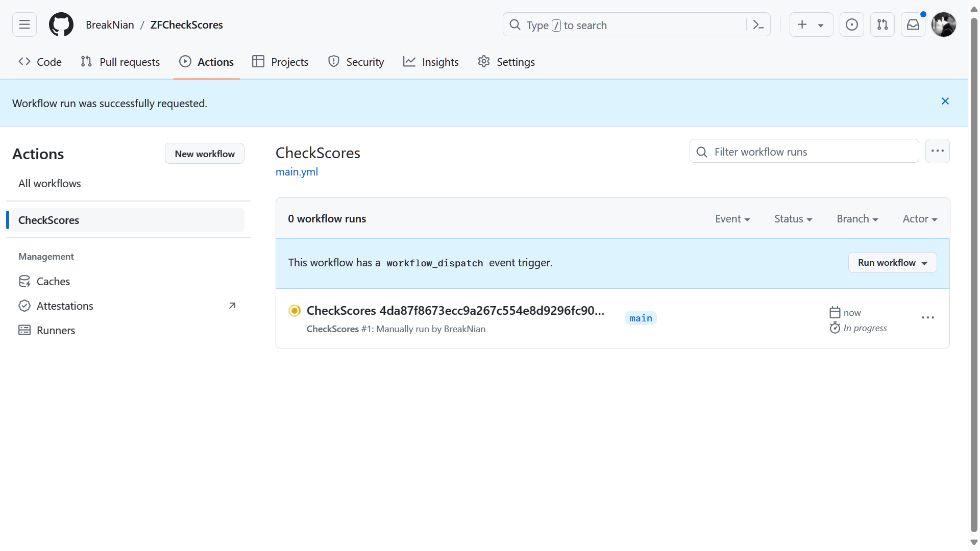Click the Security tab shield icon
980x551 pixels.
point(334,62)
